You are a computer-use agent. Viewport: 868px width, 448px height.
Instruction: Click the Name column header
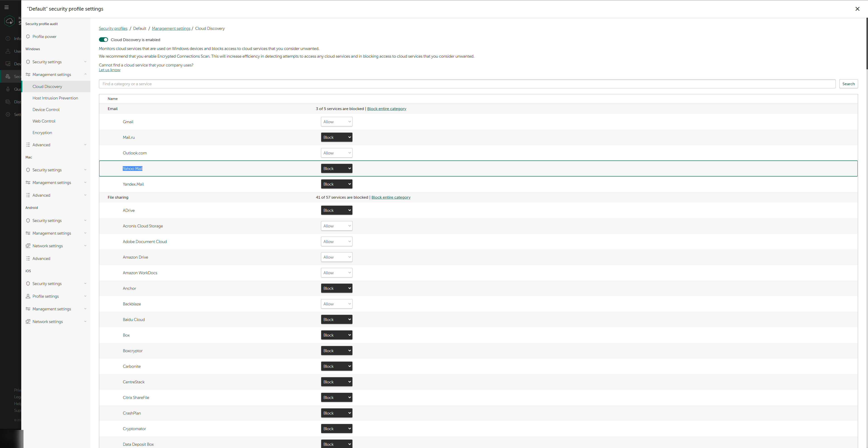(x=113, y=99)
